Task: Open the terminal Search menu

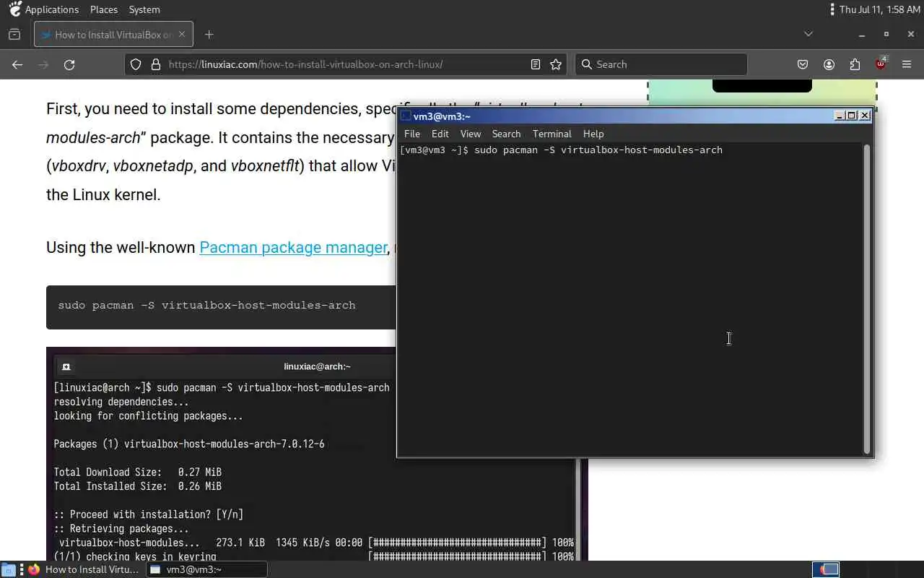Action: (x=506, y=134)
